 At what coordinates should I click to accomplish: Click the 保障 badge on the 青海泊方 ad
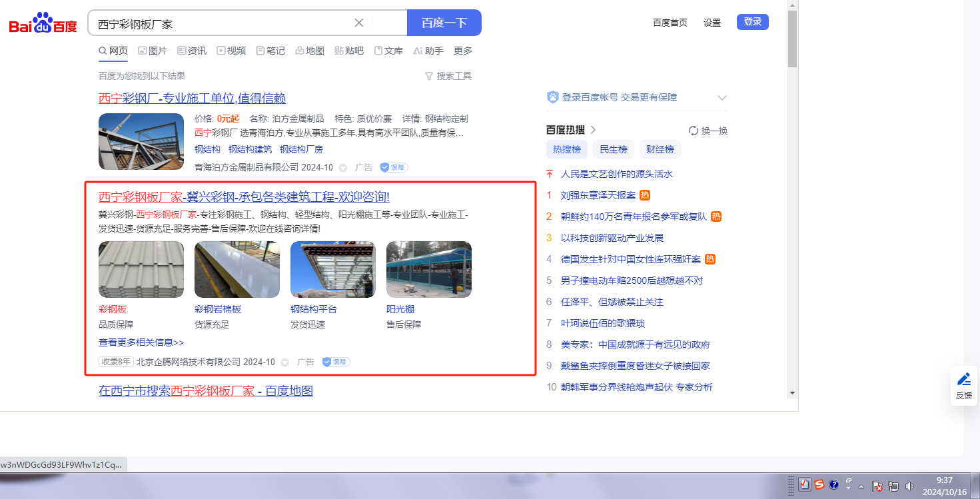tap(394, 167)
